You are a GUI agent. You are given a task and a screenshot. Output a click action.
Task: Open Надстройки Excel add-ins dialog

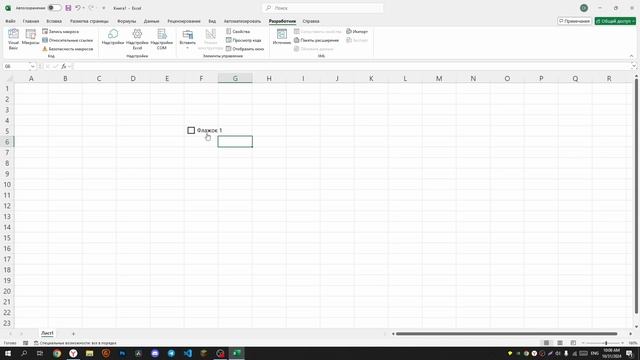click(137, 40)
